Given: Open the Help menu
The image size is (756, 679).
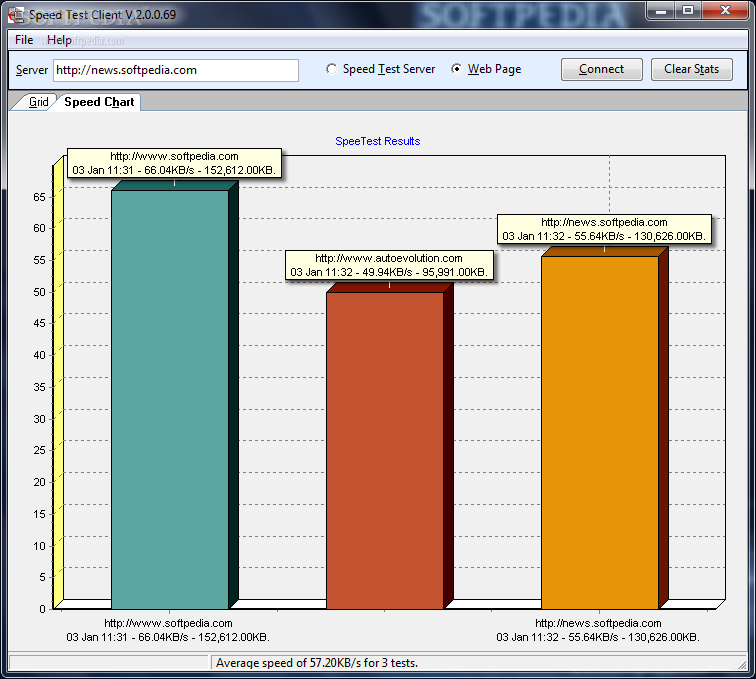Looking at the screenshot, I should [x=59, y=40].
